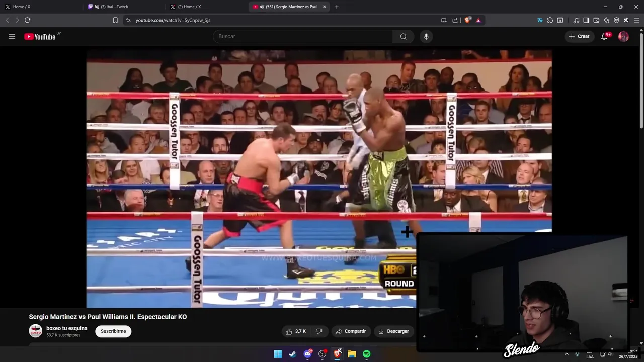Image resolution: width=644 pixels, height=362 pixels.
Task: Click the Buscar search field
Action: (x=303, y=36)
